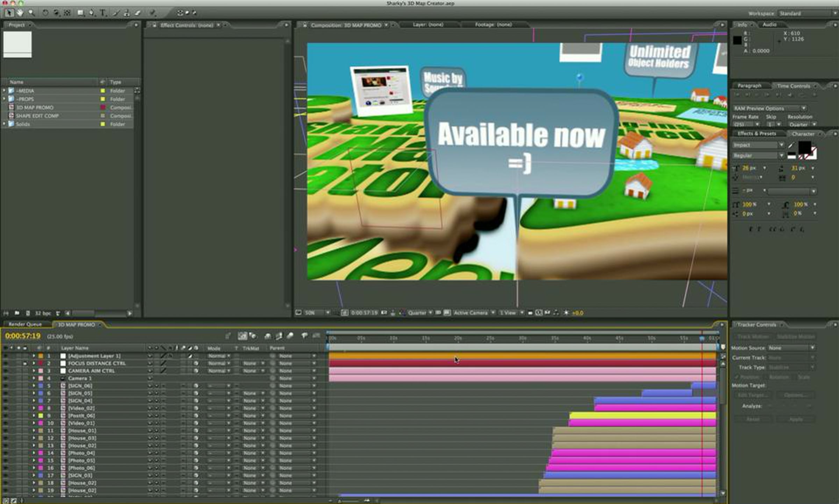Select the Brush tool
The width and height of the screenshot is (839, 504).
(116, 13)
